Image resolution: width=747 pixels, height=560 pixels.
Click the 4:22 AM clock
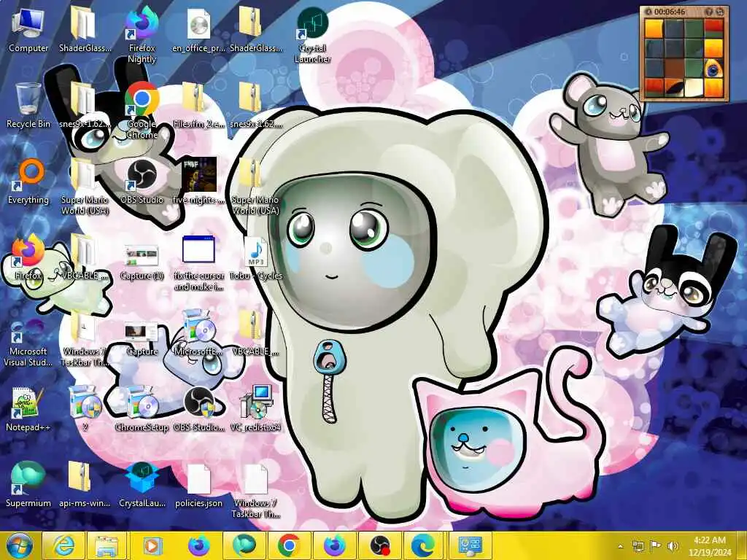pos(709,546)
